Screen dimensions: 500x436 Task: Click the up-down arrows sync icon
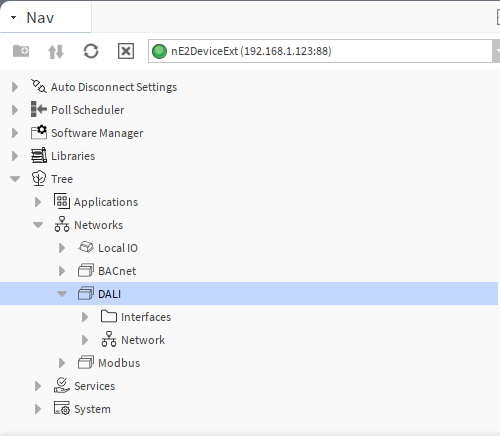56,52
